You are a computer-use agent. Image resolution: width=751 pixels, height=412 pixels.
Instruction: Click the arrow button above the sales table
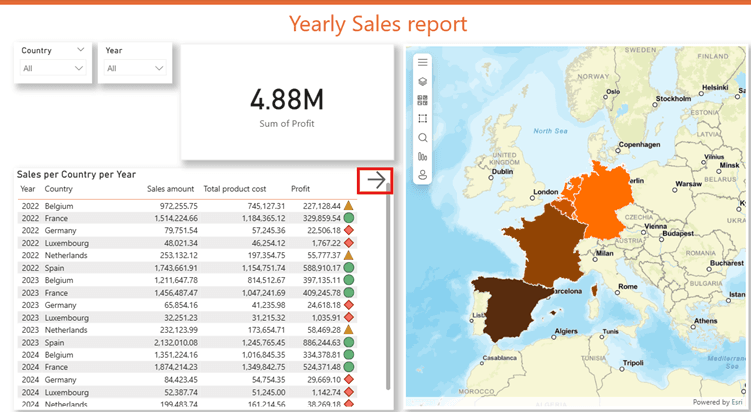tap(376, 180)
